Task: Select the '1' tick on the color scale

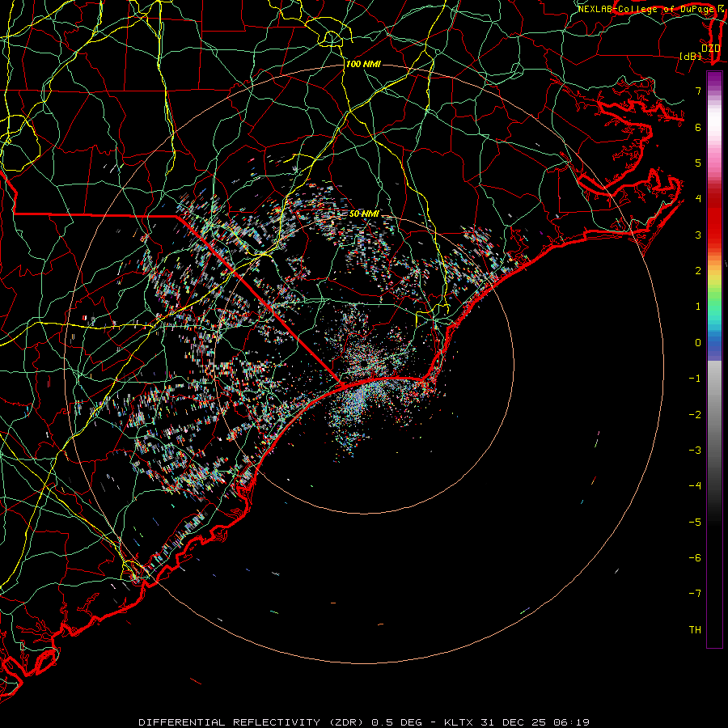Action: click(698, 307)
